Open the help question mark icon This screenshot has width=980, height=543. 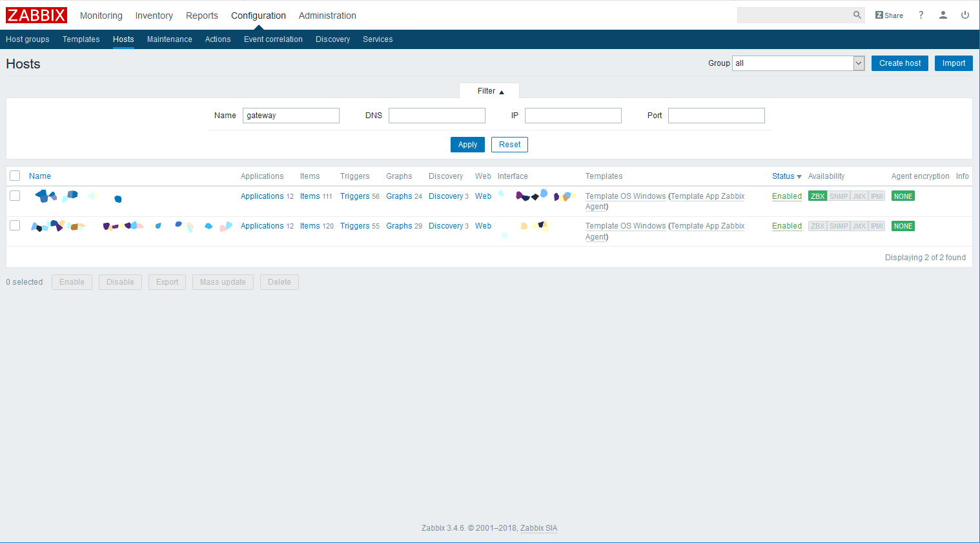[921, 15]
